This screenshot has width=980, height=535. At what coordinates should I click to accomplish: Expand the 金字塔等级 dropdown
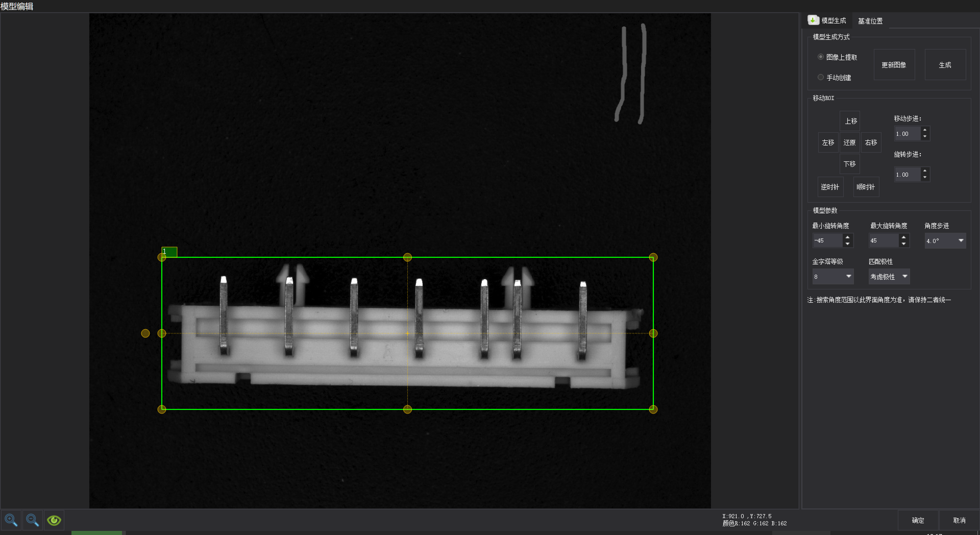pos(833,277)
